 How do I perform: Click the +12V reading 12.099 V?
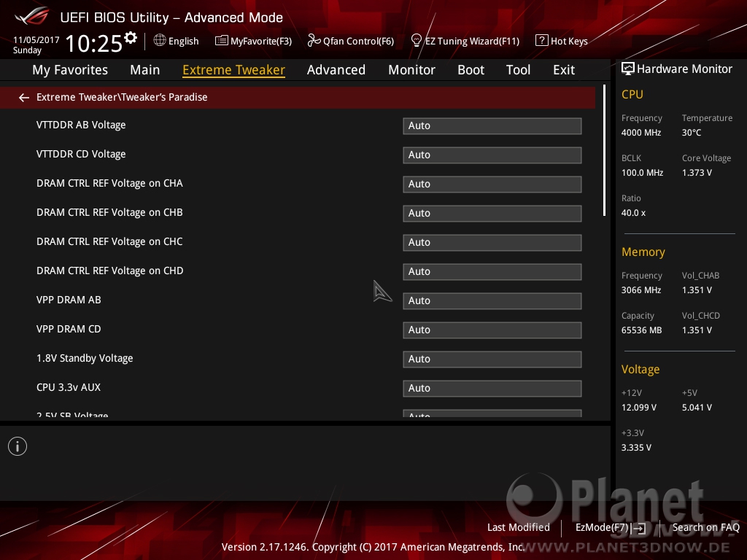click(639, 407)
